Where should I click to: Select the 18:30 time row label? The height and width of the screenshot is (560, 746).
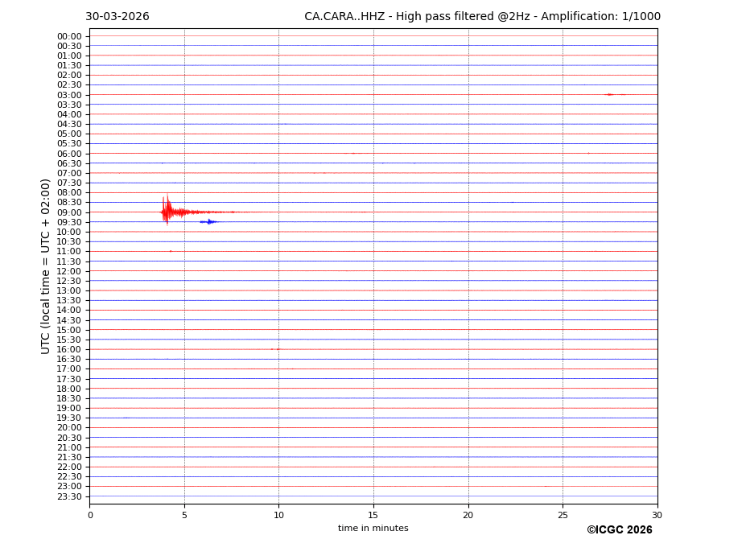(69, 398)
